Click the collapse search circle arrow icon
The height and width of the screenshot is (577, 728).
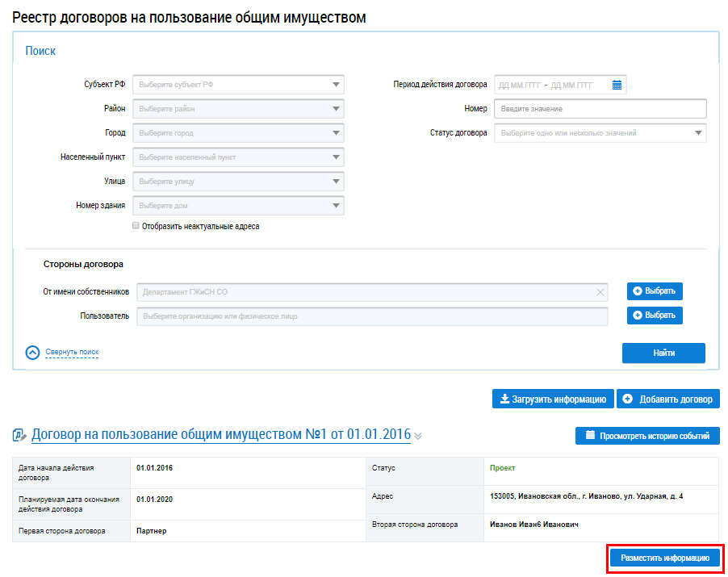[x=32, y=353]
